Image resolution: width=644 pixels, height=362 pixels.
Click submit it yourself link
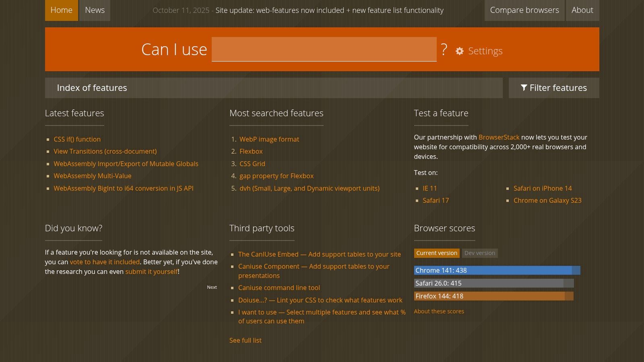[151, 271]
